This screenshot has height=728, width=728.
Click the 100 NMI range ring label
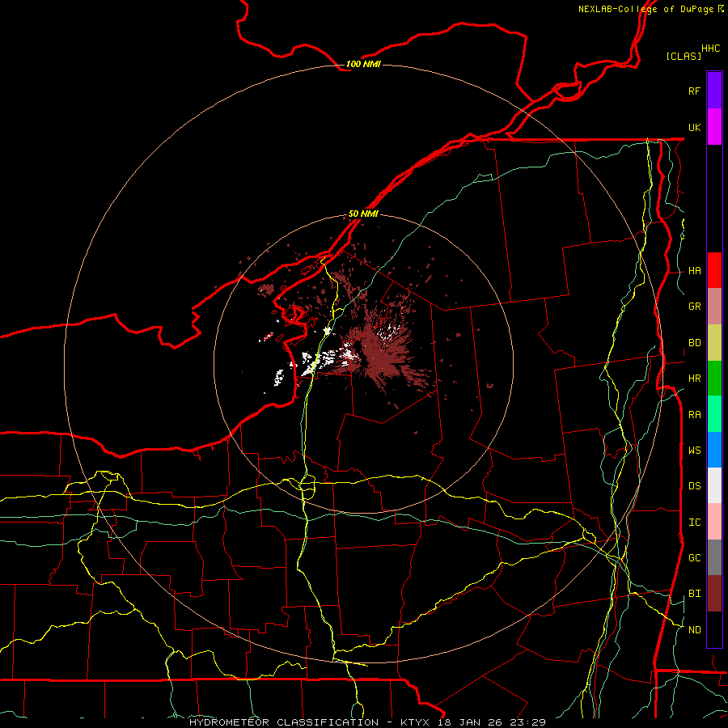coord(363,64)
